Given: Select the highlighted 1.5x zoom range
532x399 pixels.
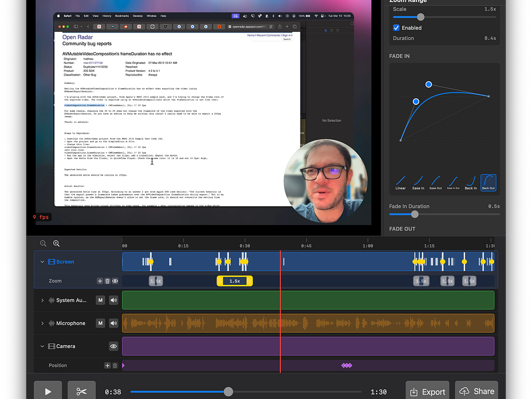Looking at the screenshot, I should pos(235,281).
